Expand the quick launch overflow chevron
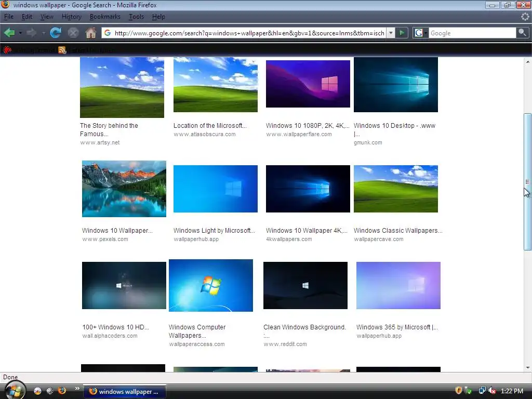 click(77, 389)
